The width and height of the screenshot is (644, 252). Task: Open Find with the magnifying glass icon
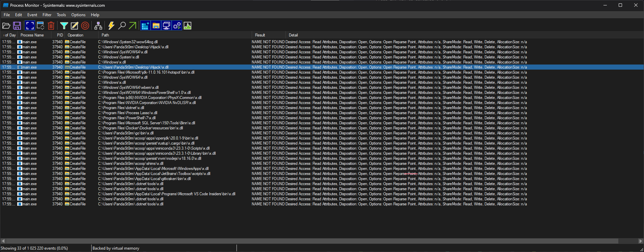click(122, 26)
